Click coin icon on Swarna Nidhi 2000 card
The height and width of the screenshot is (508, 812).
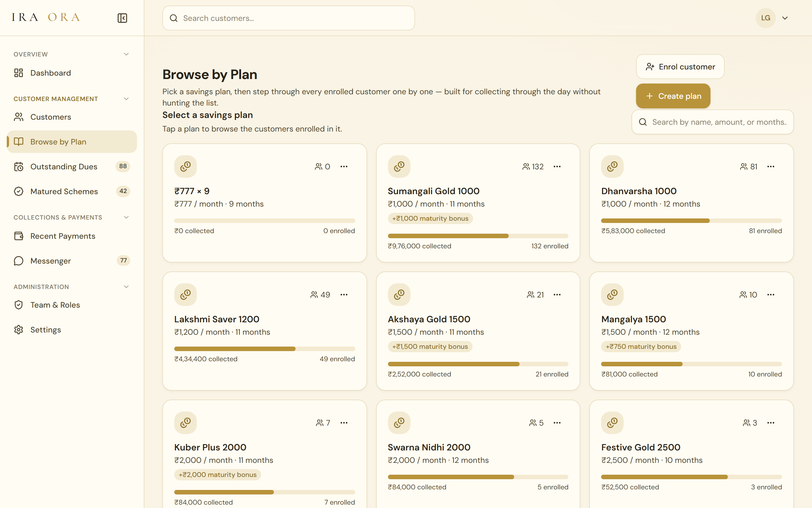(399, 423)
